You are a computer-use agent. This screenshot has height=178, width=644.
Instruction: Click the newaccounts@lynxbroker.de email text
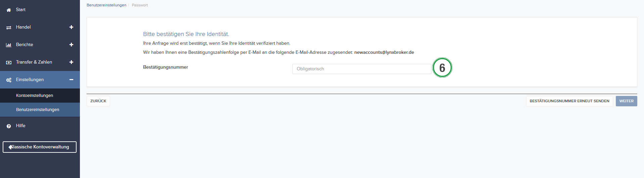click(384, 52)
